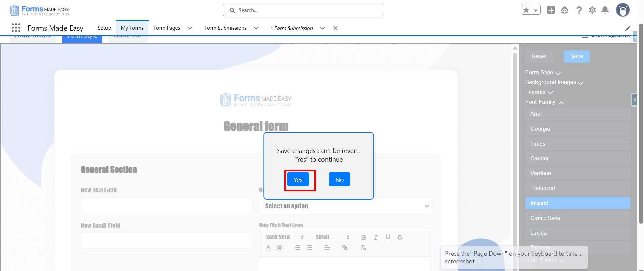Confirm with the Yes button
644x271 pixels.
[x=298, y=180]
